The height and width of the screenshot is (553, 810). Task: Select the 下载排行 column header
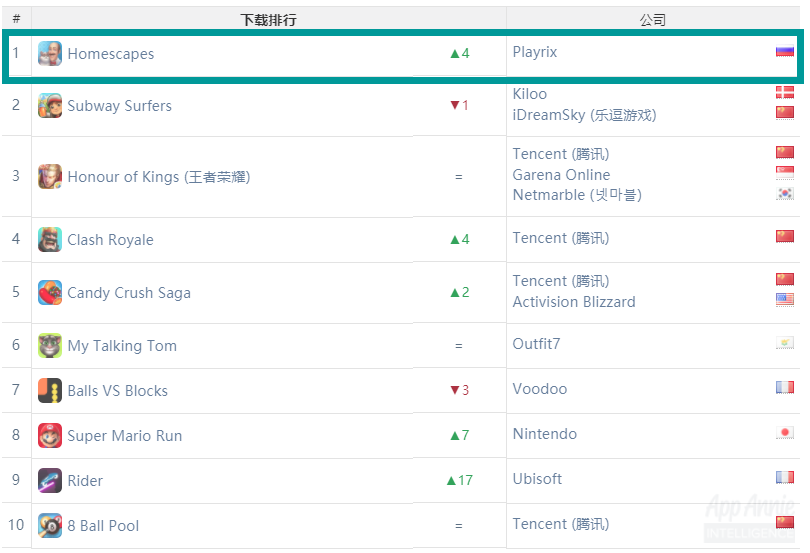[269, 20]
